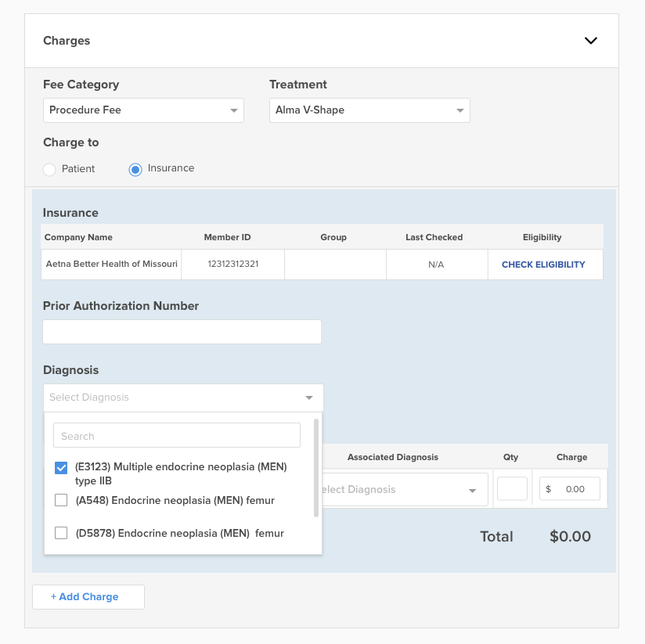Click the Associated Diagnosis column header
This screenshot has height=644, width=645.
[393, 457]
